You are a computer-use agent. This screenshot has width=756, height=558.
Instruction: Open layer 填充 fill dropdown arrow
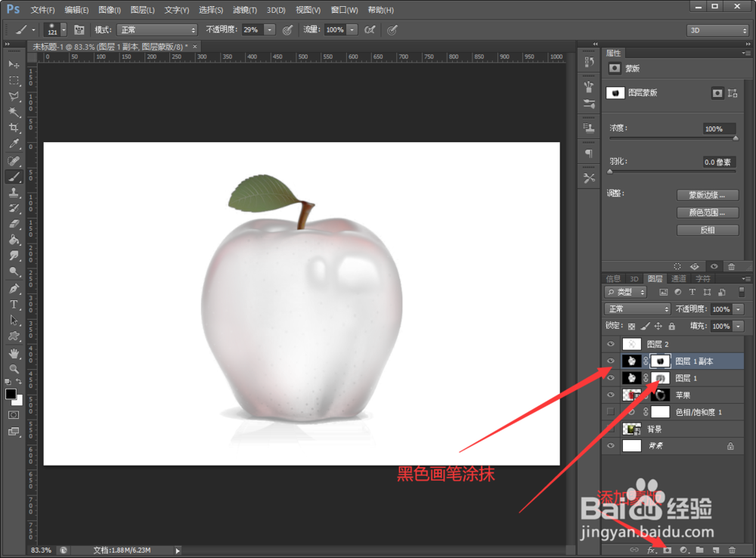(x=738, y=326)
